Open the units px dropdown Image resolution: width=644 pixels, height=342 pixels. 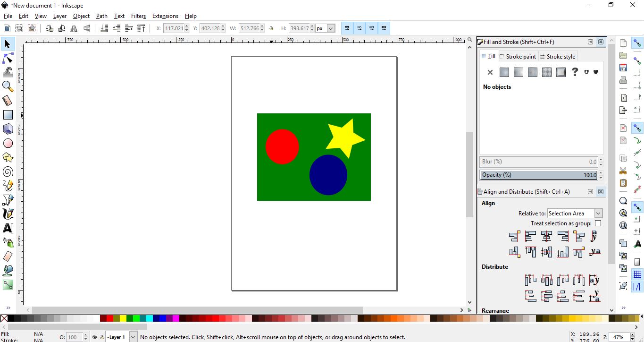click(x=331, y=28)
